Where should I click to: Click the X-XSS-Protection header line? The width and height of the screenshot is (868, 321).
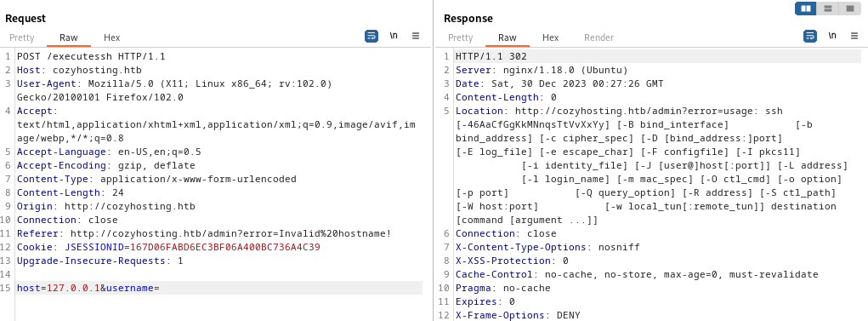pos(512,261)
